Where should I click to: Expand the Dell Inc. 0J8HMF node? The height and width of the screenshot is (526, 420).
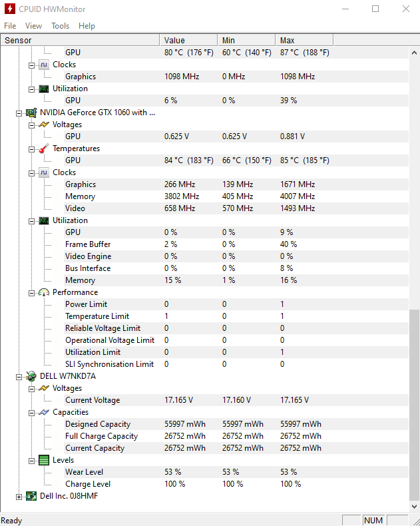(x=19, y=497)
